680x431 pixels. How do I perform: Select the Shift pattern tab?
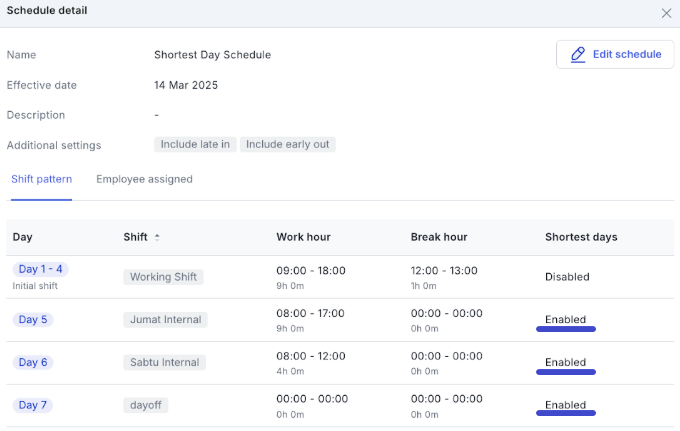(x=42, y=179)
